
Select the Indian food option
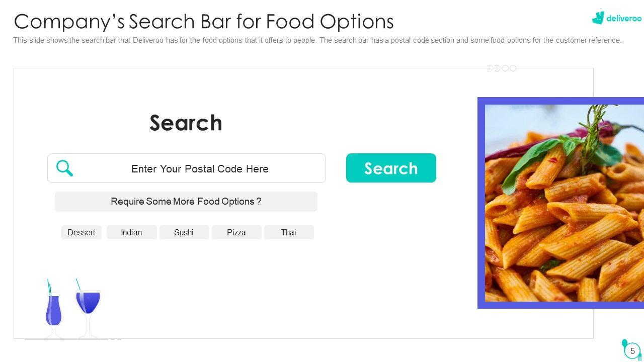click(131, 232)
